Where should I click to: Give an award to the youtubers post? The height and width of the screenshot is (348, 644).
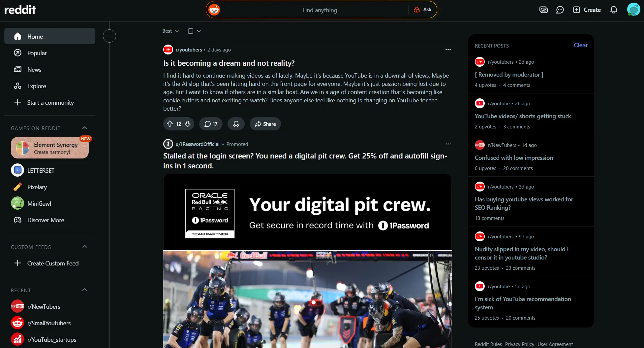pos(236,124)
